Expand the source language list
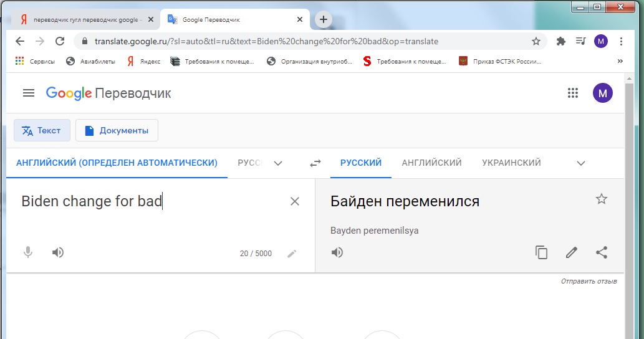Screen dimensions: 644x339 point(278,163)
